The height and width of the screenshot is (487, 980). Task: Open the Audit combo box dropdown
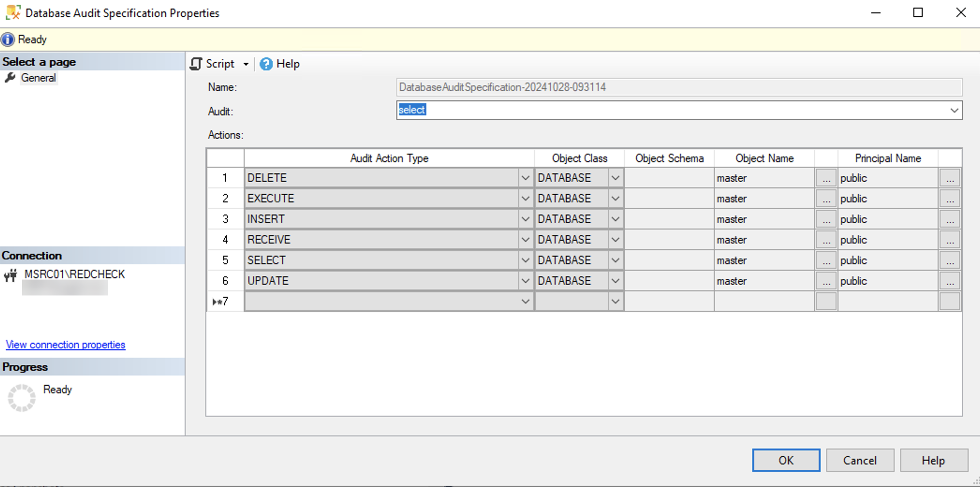pyautogui.click(x=954, y=110)
